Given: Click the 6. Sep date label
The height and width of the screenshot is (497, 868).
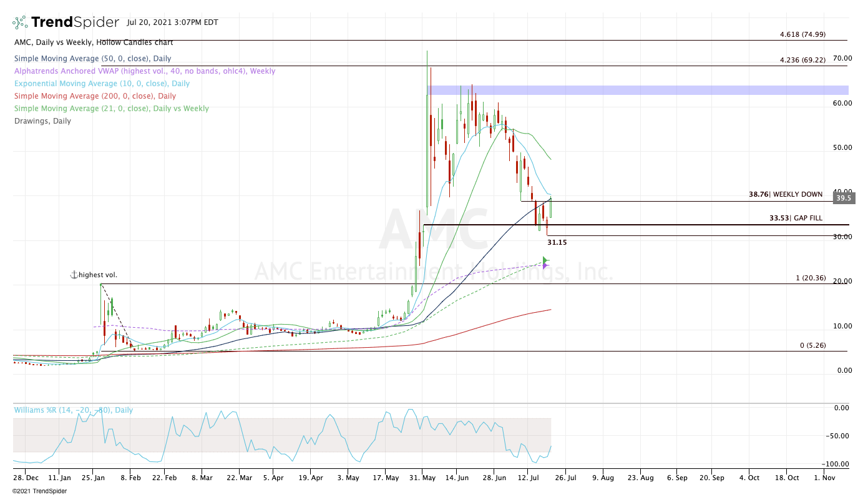Looking at the screenshot, I should [x=676, y=478].
